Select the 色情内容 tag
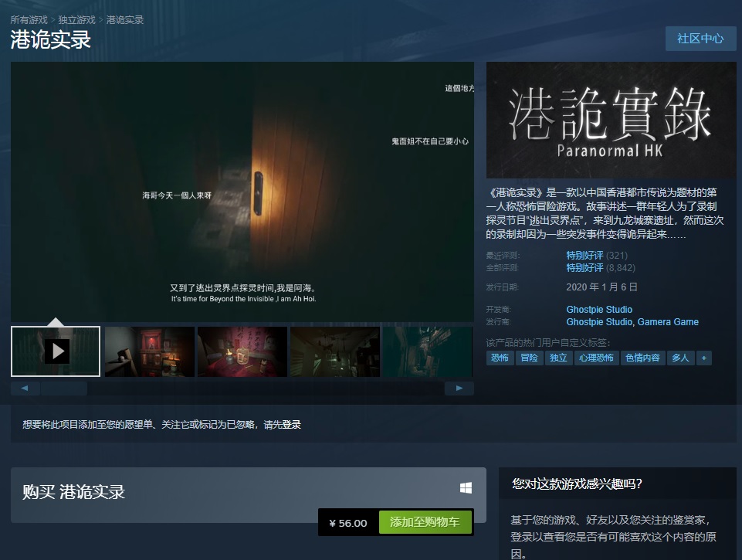The image size is (742, 560). coord(642,358)
